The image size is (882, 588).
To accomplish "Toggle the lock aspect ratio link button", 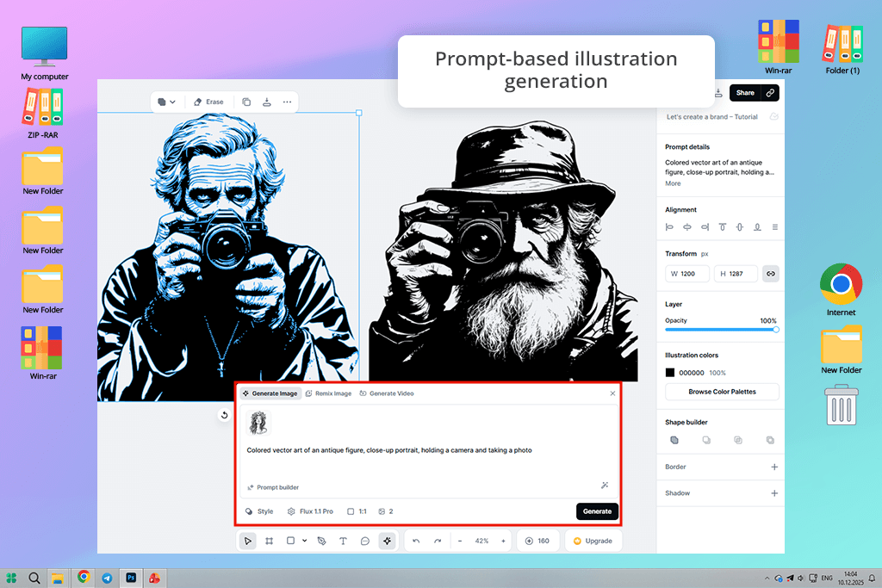I will (x=771, y=274).
